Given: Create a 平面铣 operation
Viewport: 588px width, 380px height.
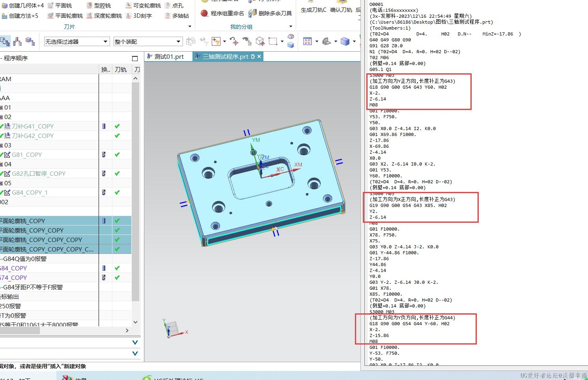Looking at the screenshot, I should pyautogui.click(x=60, y=6).
